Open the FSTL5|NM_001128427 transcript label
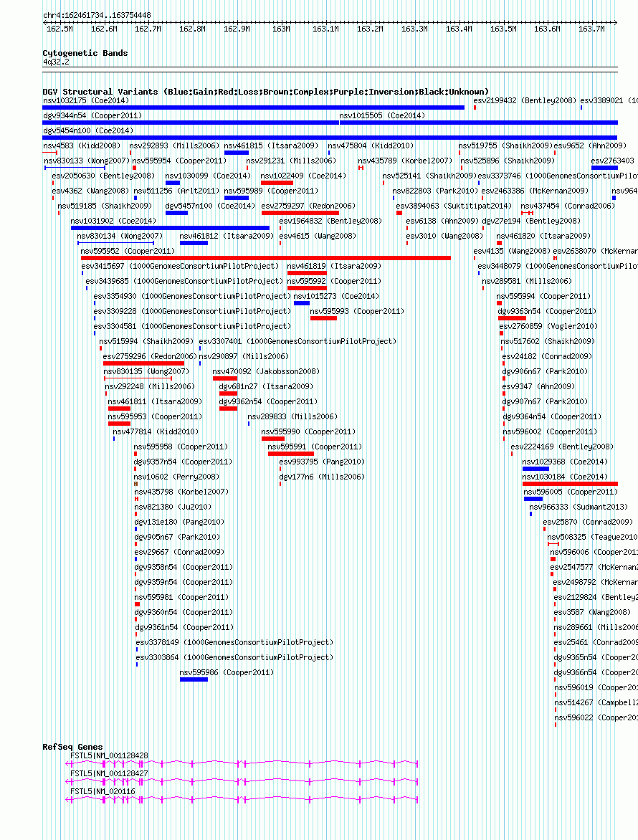 [x=109, y=773]
